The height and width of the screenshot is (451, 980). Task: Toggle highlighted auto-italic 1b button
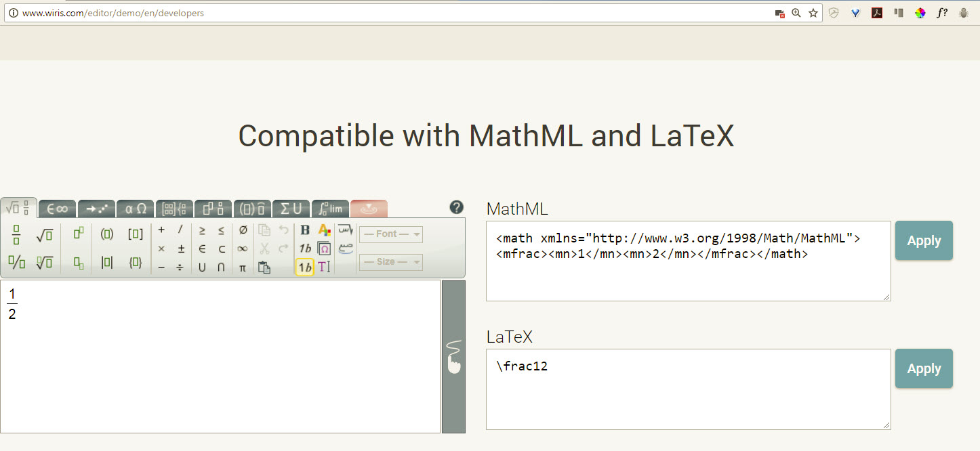pyautogui.click(x=305, y=267)
